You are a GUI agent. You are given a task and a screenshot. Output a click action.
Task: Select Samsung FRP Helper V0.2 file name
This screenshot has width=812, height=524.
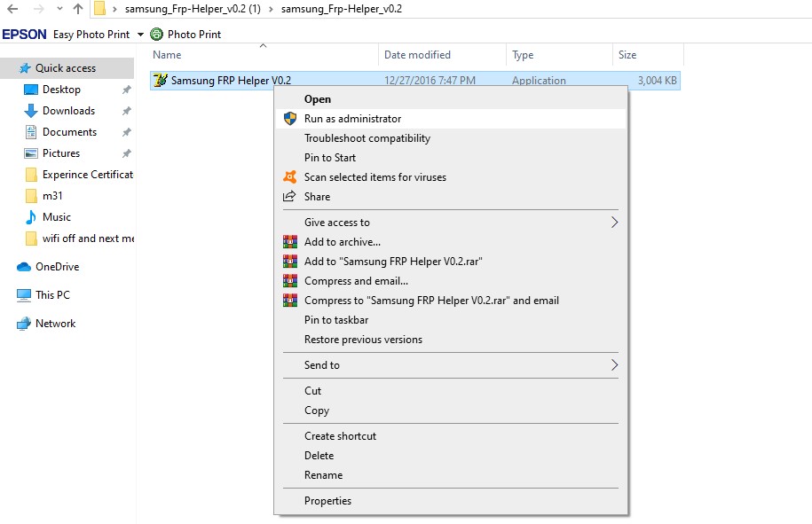click(231, 81)
